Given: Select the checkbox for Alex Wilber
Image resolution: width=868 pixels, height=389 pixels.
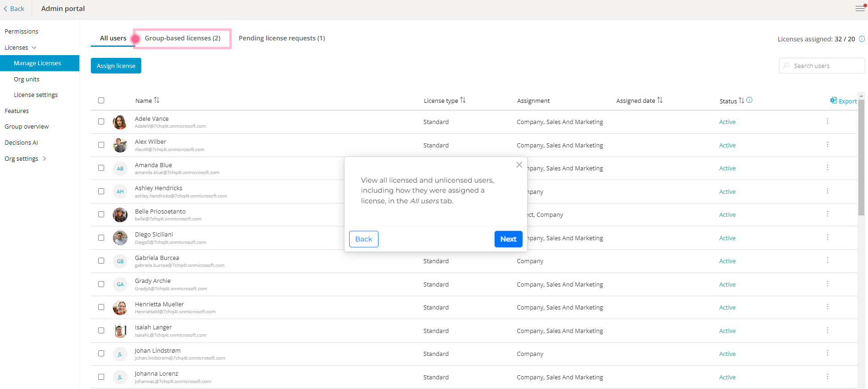Looking at the screenshot, I should pyautogui.click(x=101, y=145).
